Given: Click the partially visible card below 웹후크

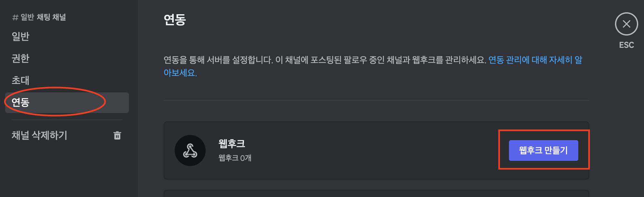Looking at the screenshot, I should click(376, 194).
